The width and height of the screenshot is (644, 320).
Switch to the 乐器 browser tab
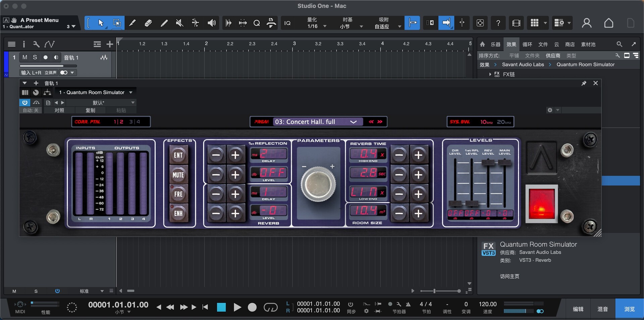495,44
